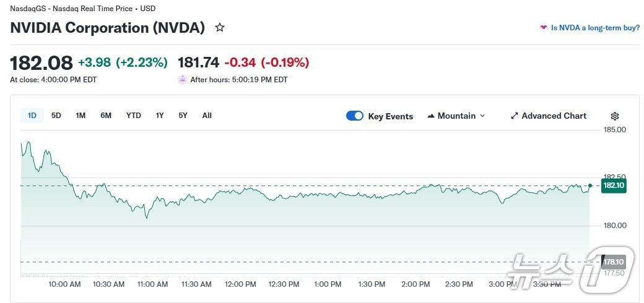View the All time range

pos(207,116)
